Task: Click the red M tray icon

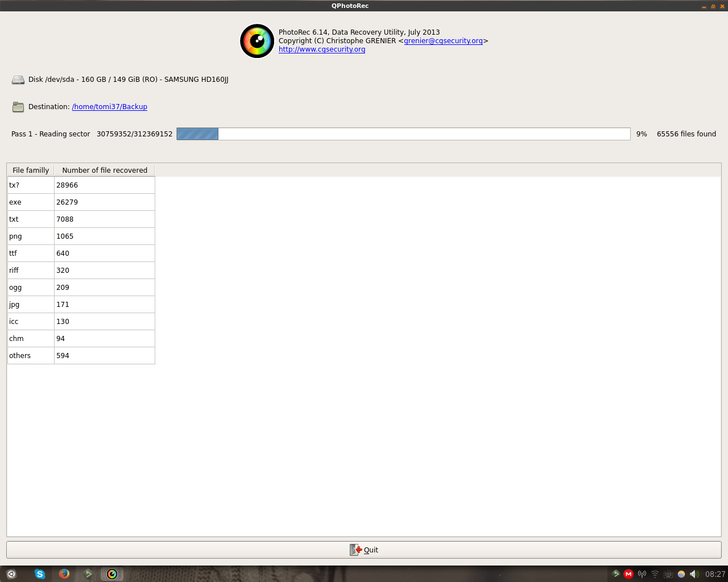Action: point(628,574)
